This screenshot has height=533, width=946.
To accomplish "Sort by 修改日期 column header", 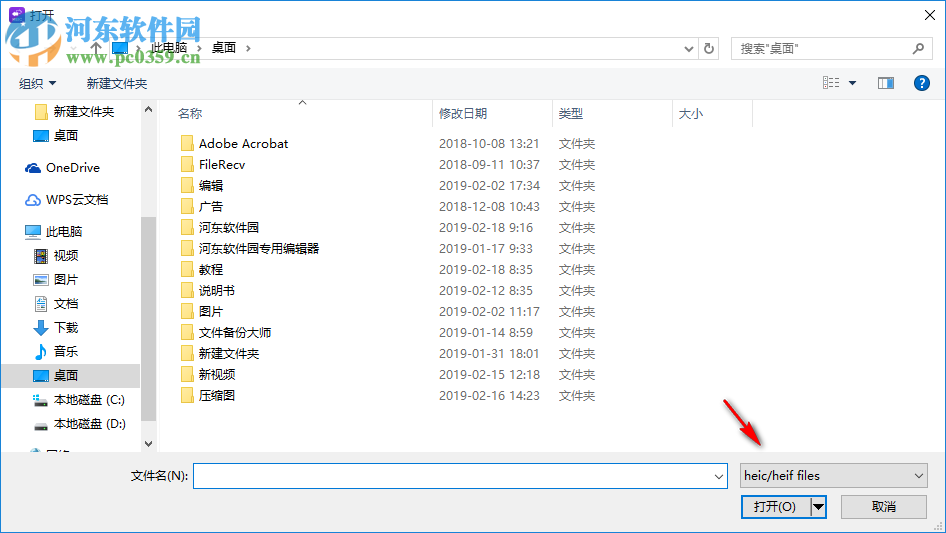I will [x=463, y=113].
